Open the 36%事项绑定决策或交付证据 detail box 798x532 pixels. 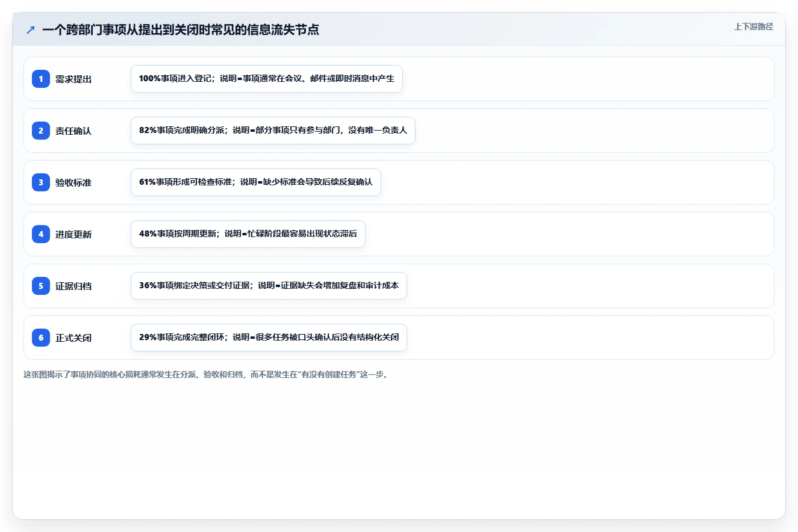pos(269,286)
